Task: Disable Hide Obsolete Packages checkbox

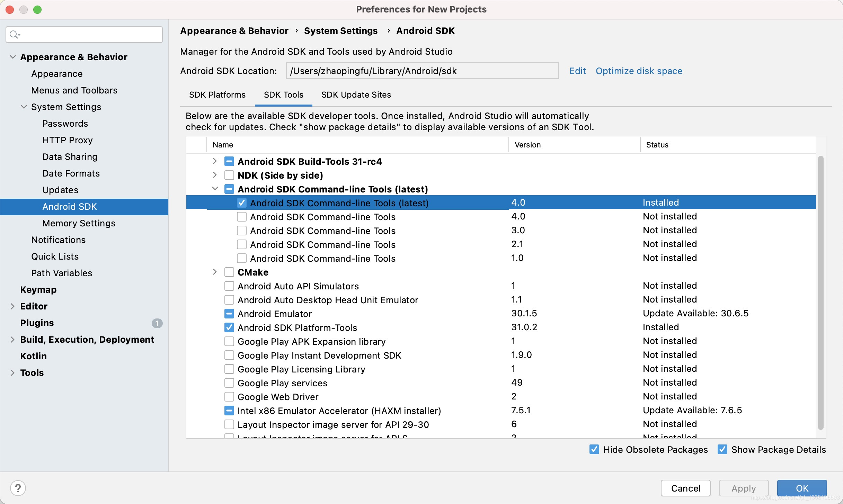Action: pyautogui.click(x=594, y=450)
